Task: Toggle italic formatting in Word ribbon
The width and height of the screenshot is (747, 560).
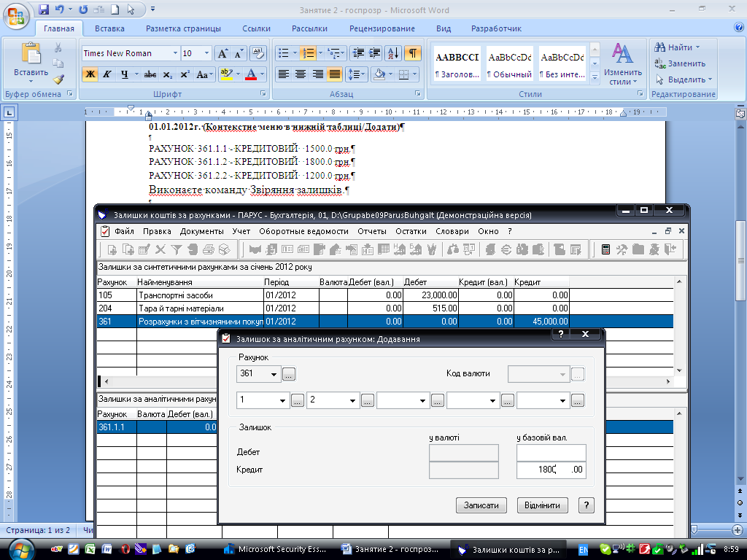Action: [107, 74]
